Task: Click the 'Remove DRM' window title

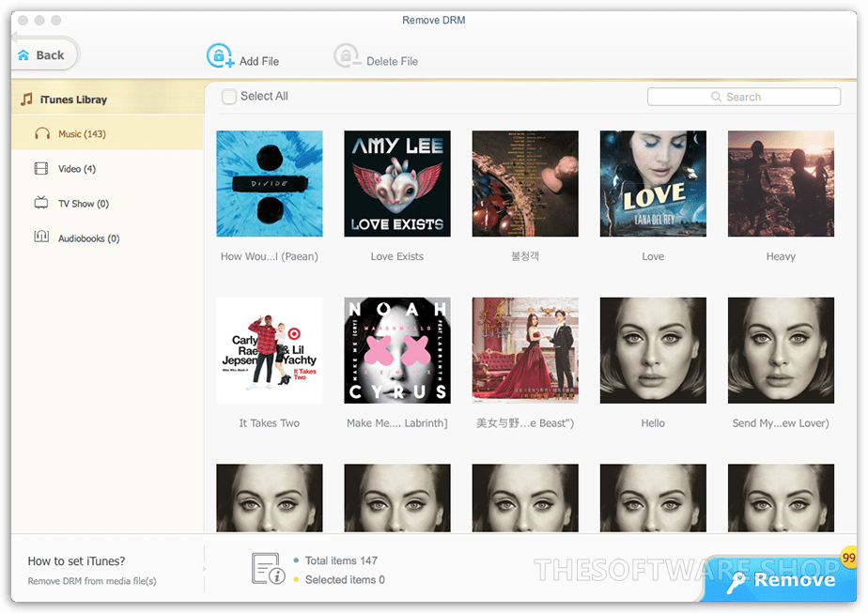Action: tap(434, 20)
